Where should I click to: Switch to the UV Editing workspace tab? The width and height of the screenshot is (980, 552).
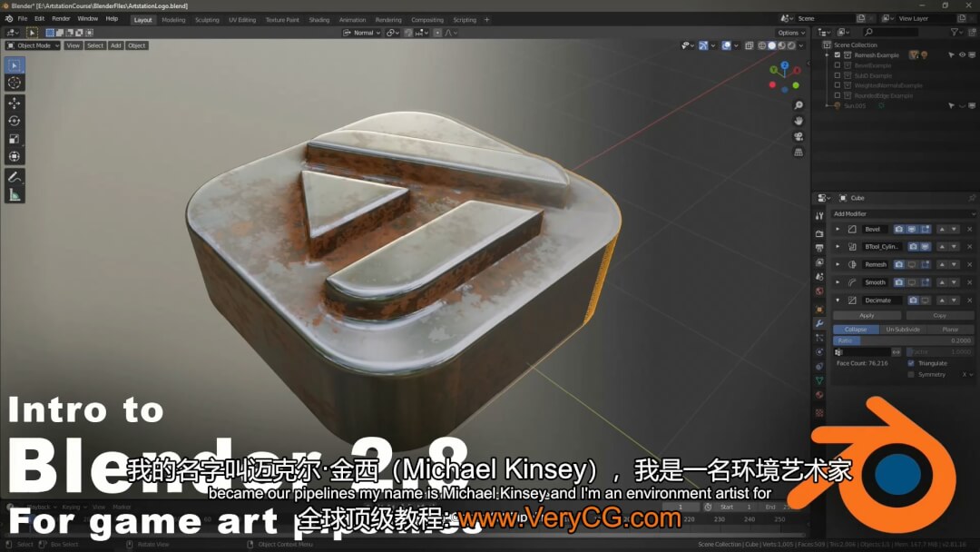242,20
